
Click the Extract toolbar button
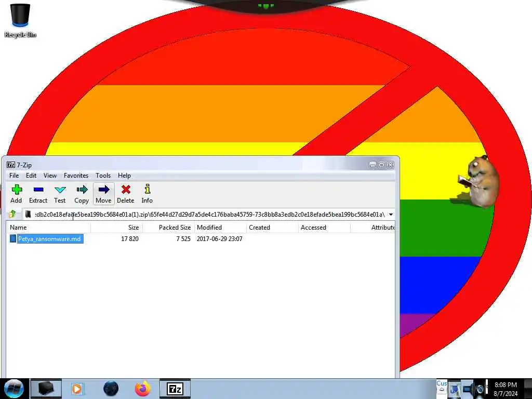coord(38,194)
